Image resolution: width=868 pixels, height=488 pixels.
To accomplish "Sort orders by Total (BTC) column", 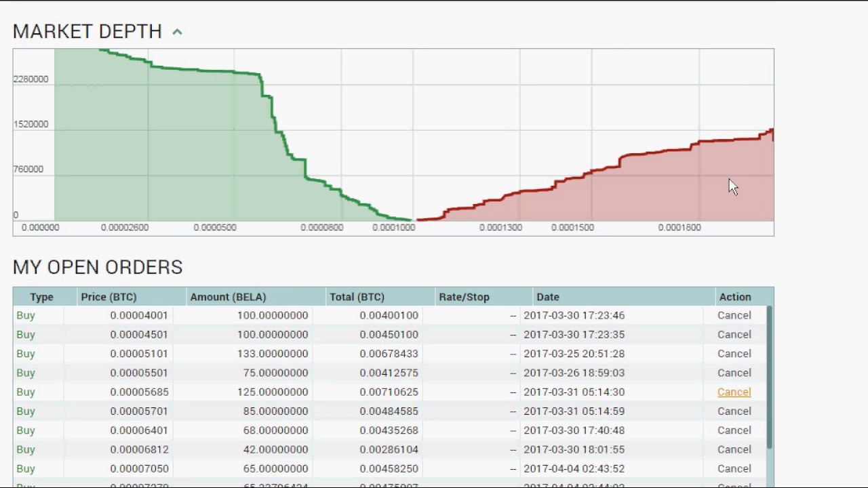I will (357, 297).
